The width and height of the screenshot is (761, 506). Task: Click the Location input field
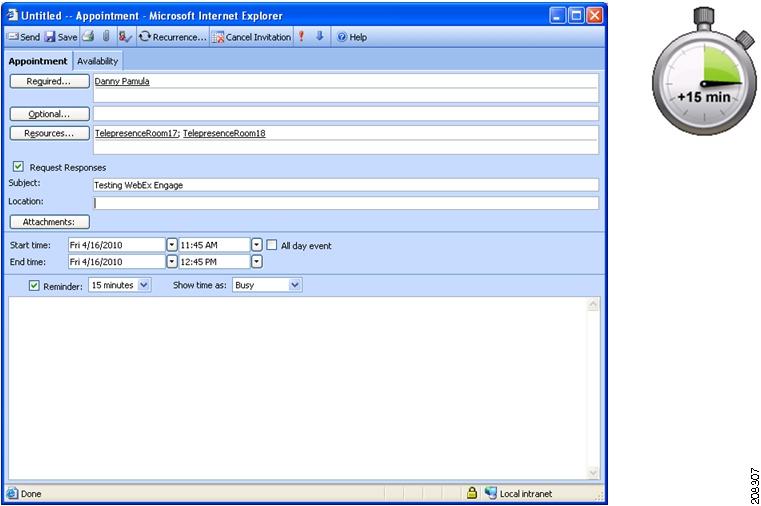[x=346, y=203]
